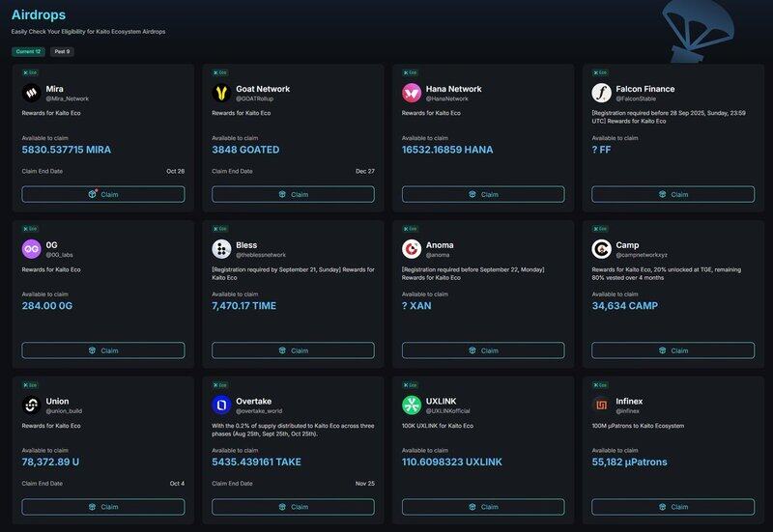Click the Dec 27 claim end date
773x532 pixels.
365,172
